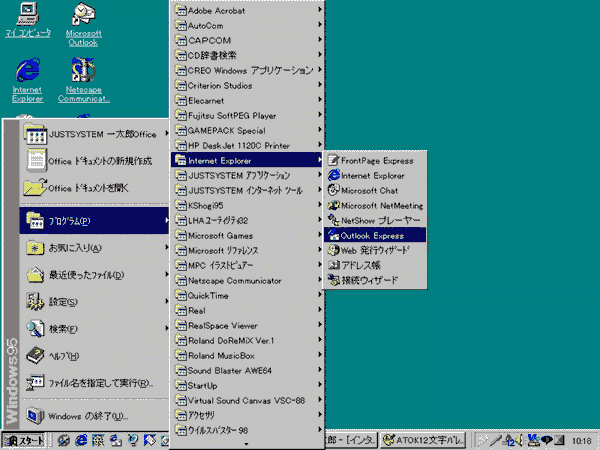Expand MPC イラストビュアー folder

[x=247, y=265]
